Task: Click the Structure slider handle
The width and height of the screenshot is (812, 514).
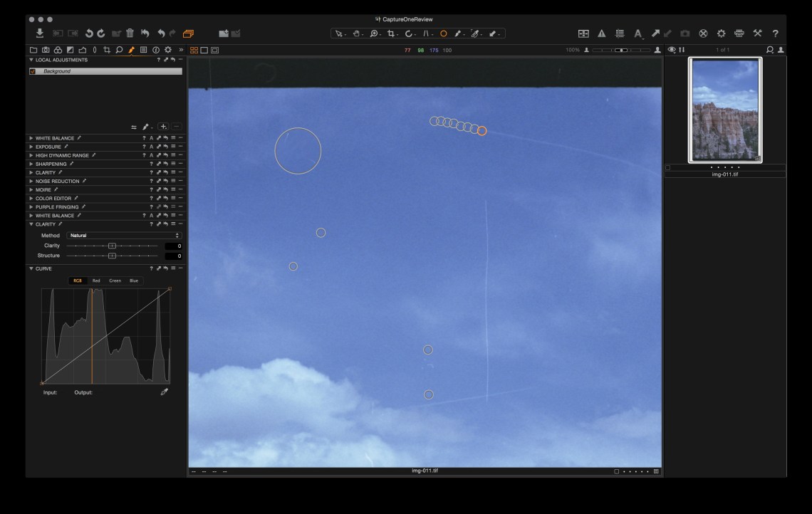Action: pos(112,256)
